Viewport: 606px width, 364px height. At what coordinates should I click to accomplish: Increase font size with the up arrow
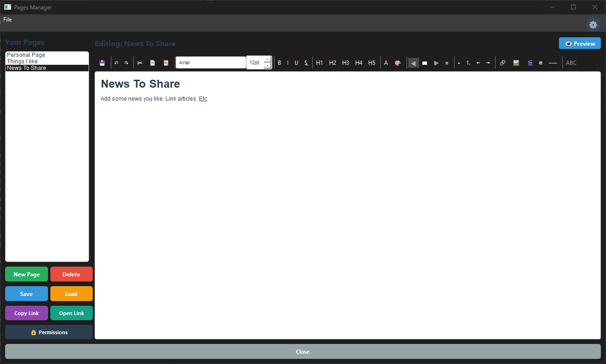(x=267, y=60)
